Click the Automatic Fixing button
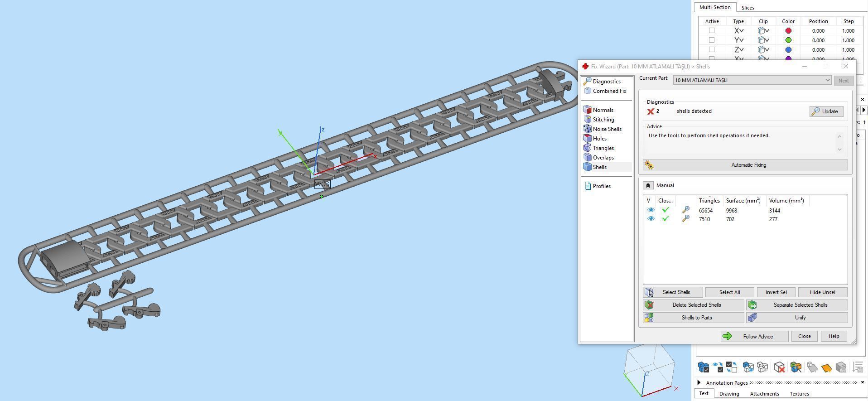This screenshot has width=868, height=401. pos(745,165)
